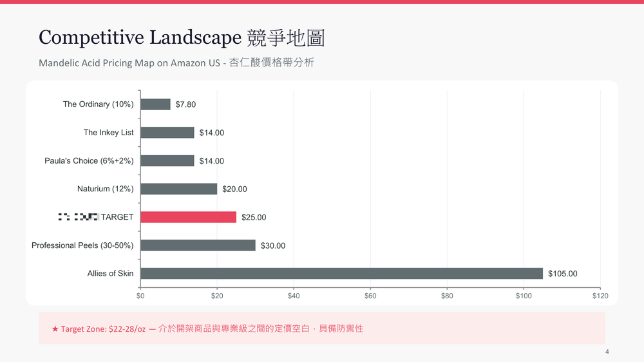Click The Ordinary gray bar
Screen dimensions: 644x362
pyautogui.click(x=155, y=104)
